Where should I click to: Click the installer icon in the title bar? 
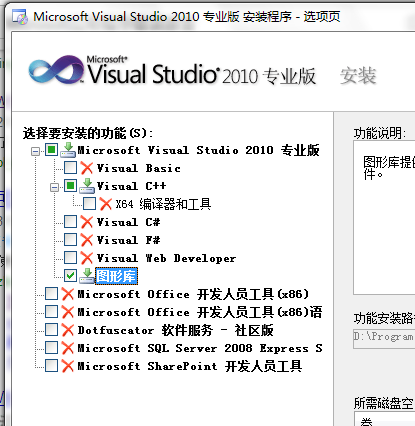click(20, 17)
